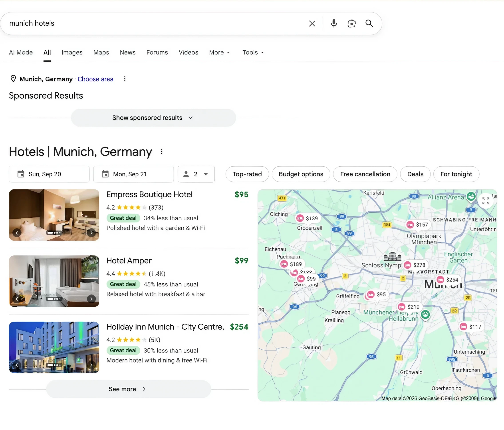Select the $210 hotel pin on map
This screenshot has width=504, height=430.
pyautogui.click(x=409, y=307)
